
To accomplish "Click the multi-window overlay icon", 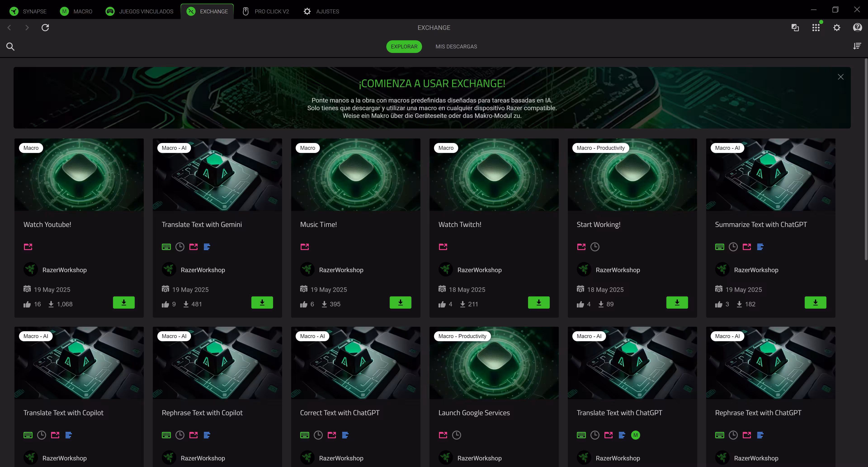I will click(795, 28).
